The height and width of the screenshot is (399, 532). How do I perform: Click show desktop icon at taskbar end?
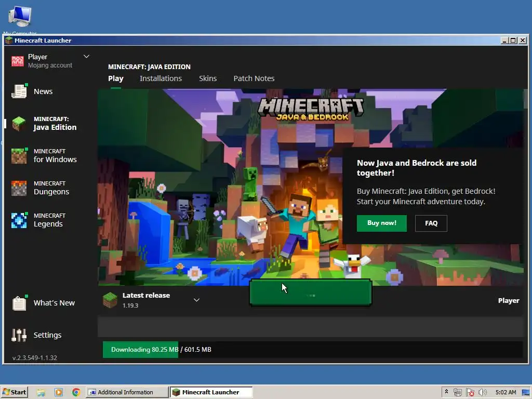click(526, 393)
